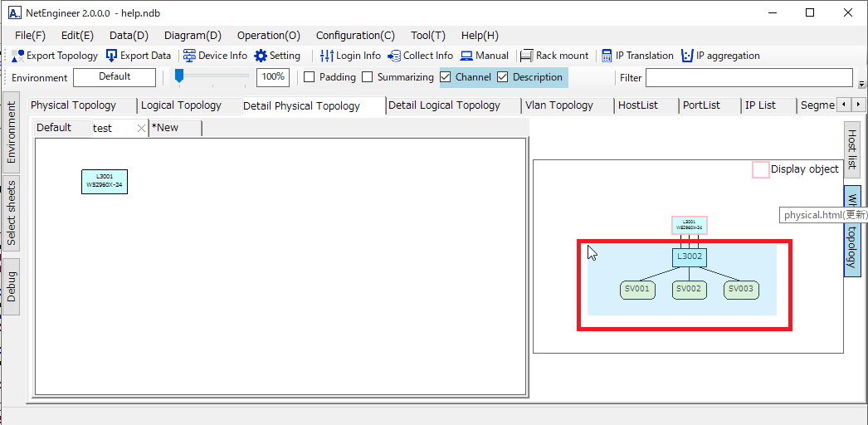868x425 pixels.
Task: Click the Export Topology toolbar icon
Action: (x=17, y=56)
